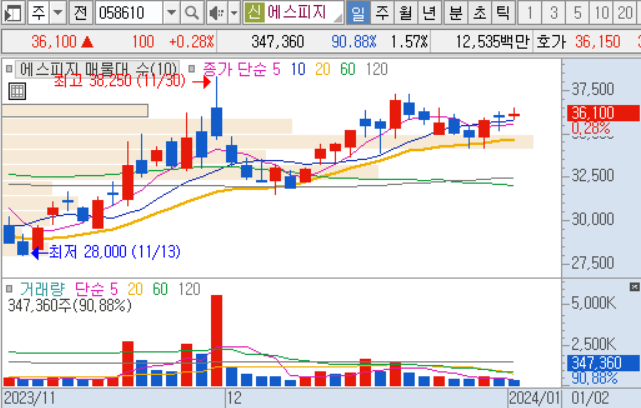641x408 pixels.
Task: Switch to the 분 minute chart
Action: 455,13
